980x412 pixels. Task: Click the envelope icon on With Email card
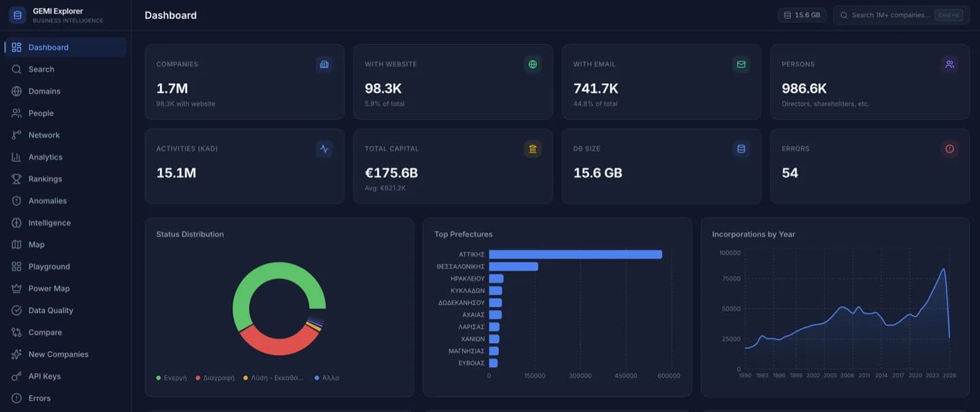pos(741,64)
